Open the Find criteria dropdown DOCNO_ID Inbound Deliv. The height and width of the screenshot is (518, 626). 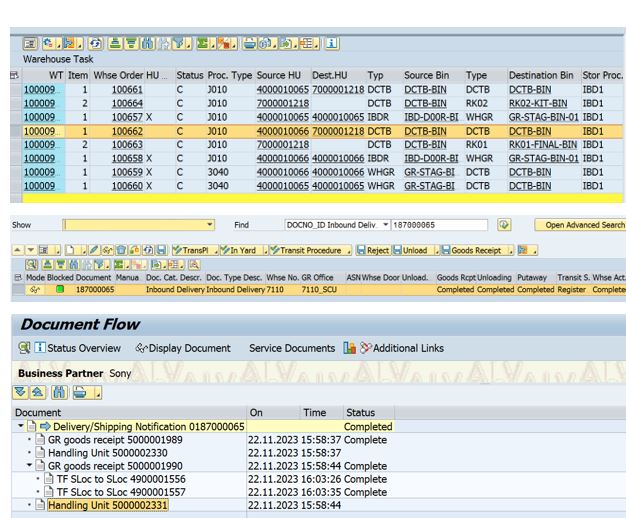coord(386,225)
